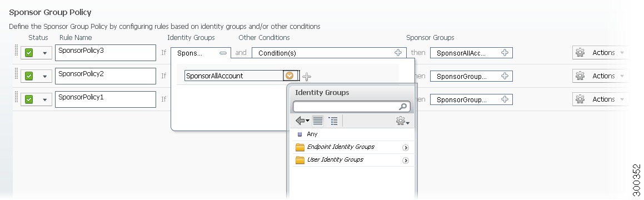Switch Identity Groups to tree view icon
This screenshot has width=644, height=200.
pyautogui.click(x=333, y=121)
